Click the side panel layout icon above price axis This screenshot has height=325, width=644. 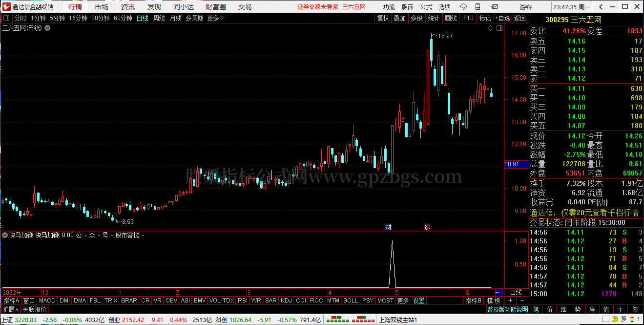click(x=499, y=28)
